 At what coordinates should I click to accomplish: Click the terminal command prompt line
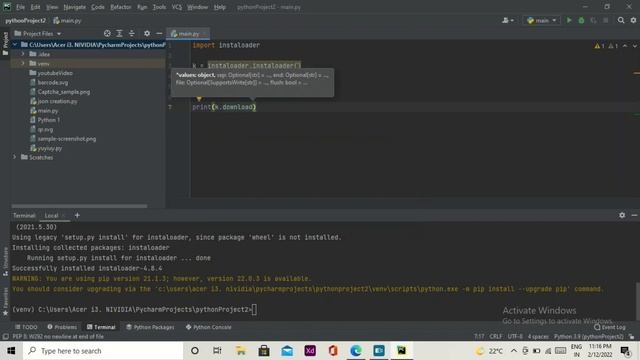(135, 309)
